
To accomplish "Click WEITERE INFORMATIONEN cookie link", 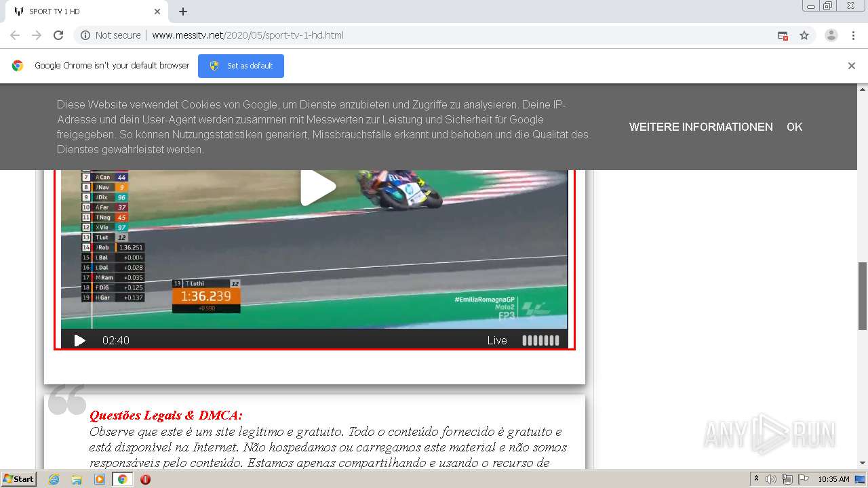I will click(x=701, y=127).
